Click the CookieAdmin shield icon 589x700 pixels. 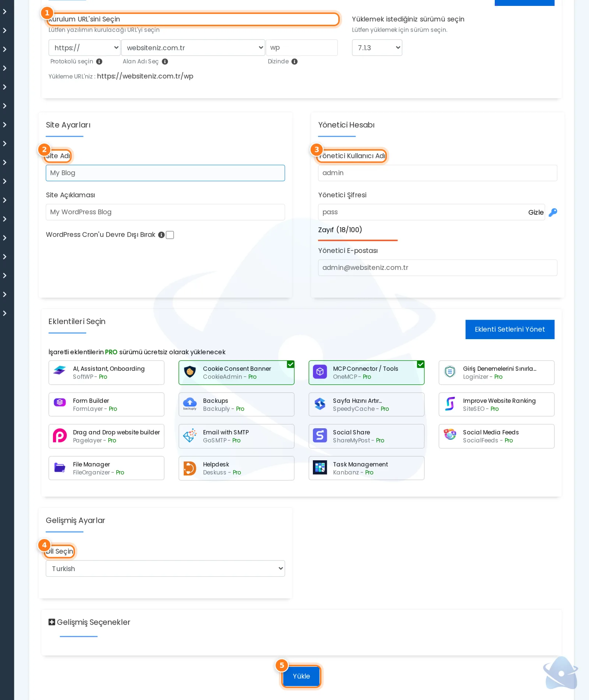(190, 372)
